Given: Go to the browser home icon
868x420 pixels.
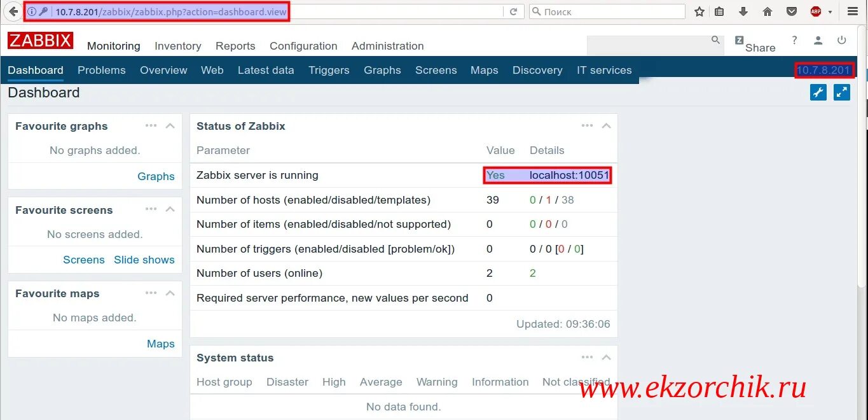Looking at the screenshot, I should (x=768, y=11).
